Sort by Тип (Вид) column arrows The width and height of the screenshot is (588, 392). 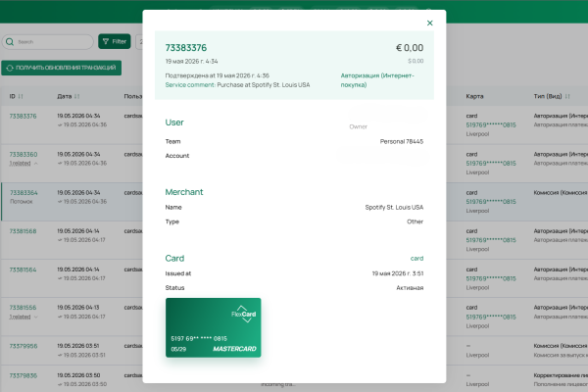pyautogui.click(x=567, y=96)
